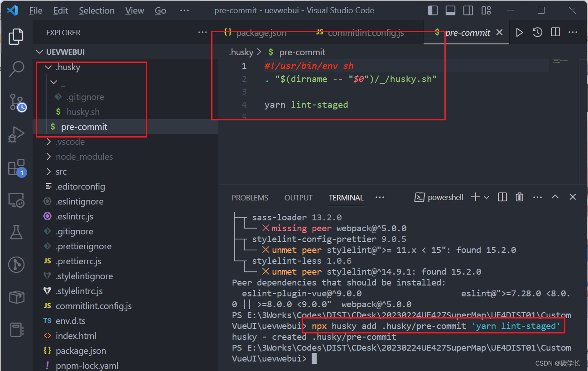The image size is (588, 371).
Task: Open editor More Actions ellipsis
Action: coord(573,32)
